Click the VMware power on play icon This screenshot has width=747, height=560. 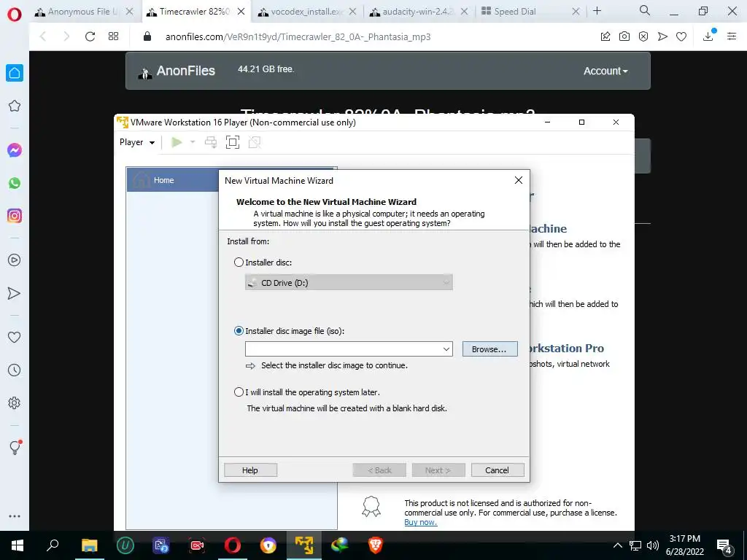177,142
